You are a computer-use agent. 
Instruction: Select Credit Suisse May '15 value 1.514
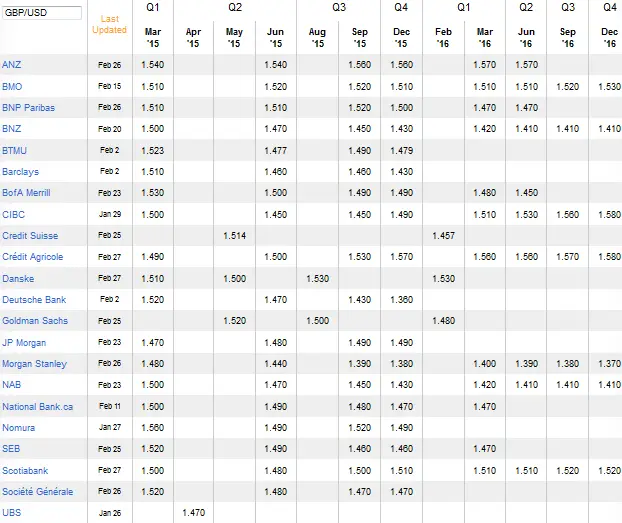tap(234, 236)
